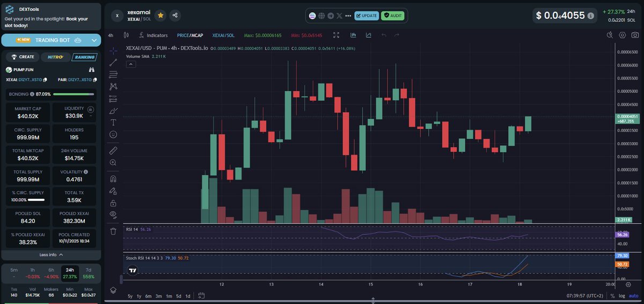Enable log scale on price axis
644x304 pixels.
(622, 296)
